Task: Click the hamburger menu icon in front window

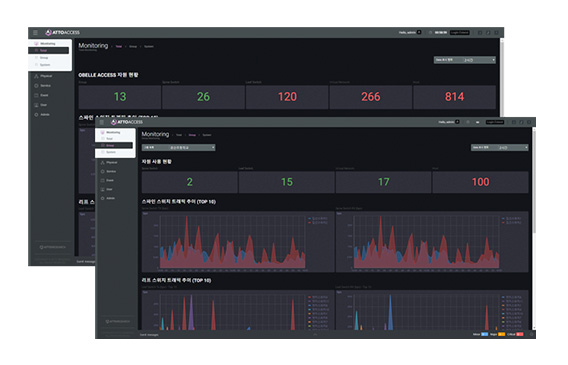Action: (102, 122)
